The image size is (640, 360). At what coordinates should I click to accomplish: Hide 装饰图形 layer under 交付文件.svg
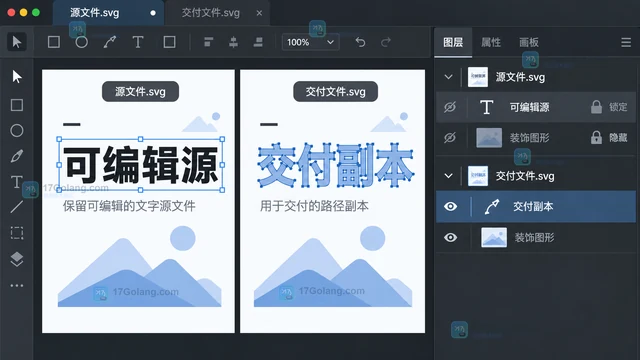[x=450, y=237]
